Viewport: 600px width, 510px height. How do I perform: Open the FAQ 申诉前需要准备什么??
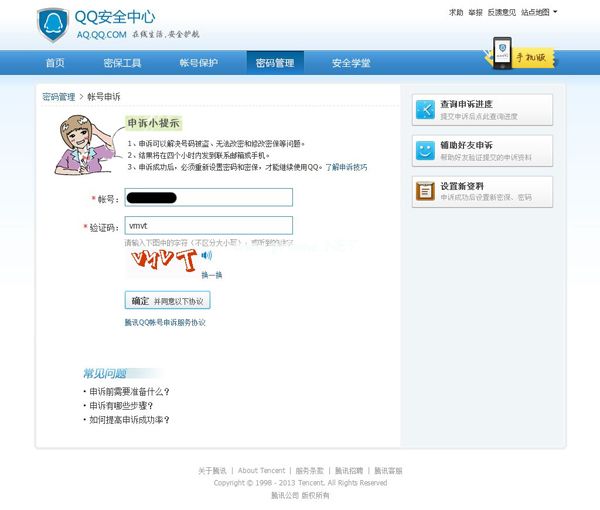click(129, 392)
